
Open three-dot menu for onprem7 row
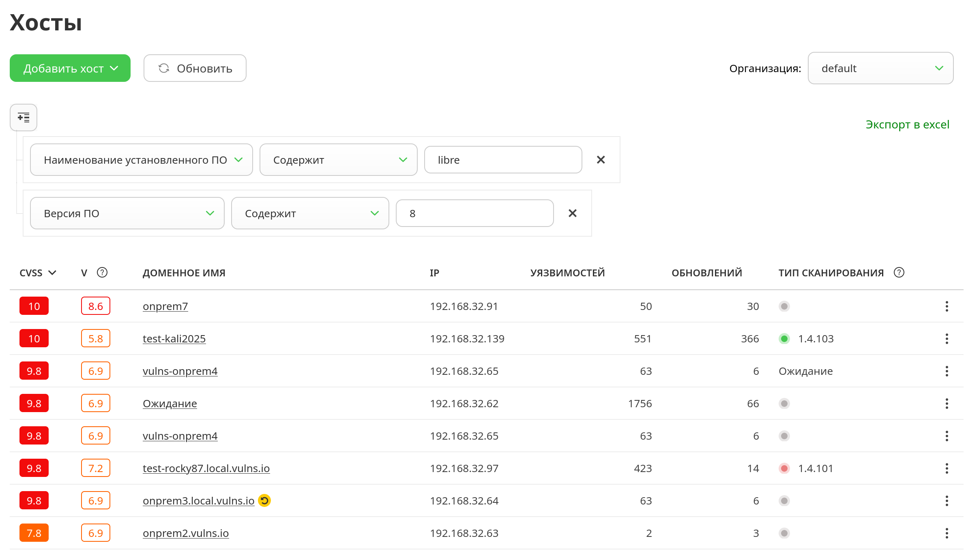pyautogui.click(x=947, y=306)
